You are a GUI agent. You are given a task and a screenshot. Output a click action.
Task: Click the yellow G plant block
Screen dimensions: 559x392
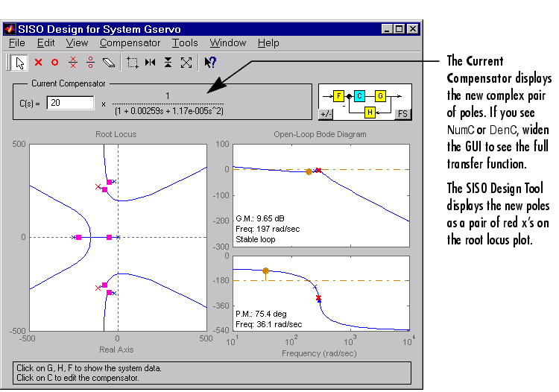(x=380, y=96)
